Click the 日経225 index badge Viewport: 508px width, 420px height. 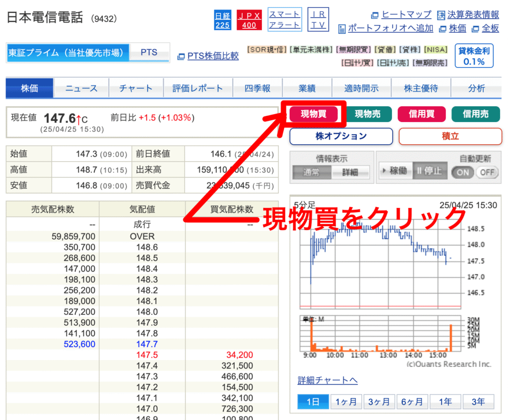pyautogui.click(x=223, y=20)
